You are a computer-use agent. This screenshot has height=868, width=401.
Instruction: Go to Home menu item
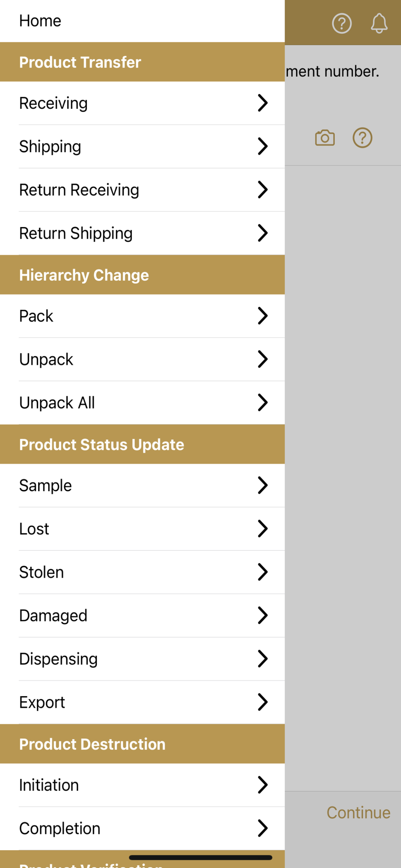142,21
